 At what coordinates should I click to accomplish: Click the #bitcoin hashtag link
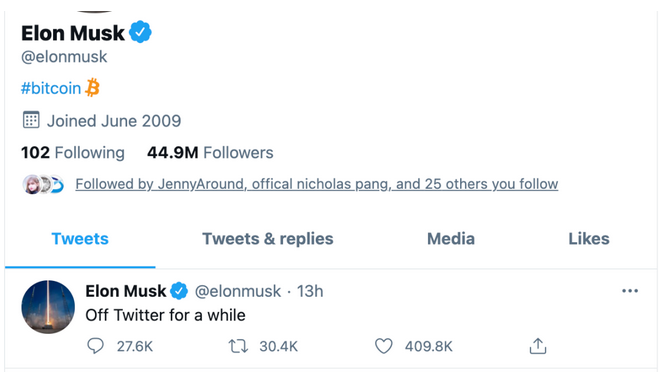[x=51, y=88]
